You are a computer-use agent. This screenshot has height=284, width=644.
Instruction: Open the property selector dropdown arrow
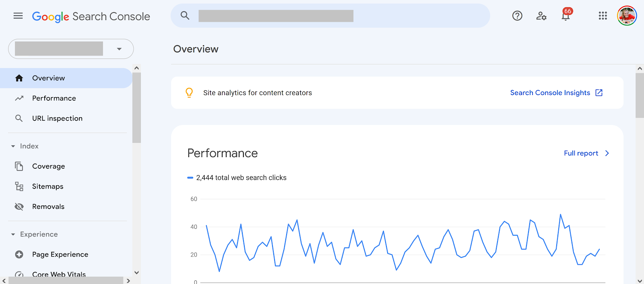(x=119, y=49)
